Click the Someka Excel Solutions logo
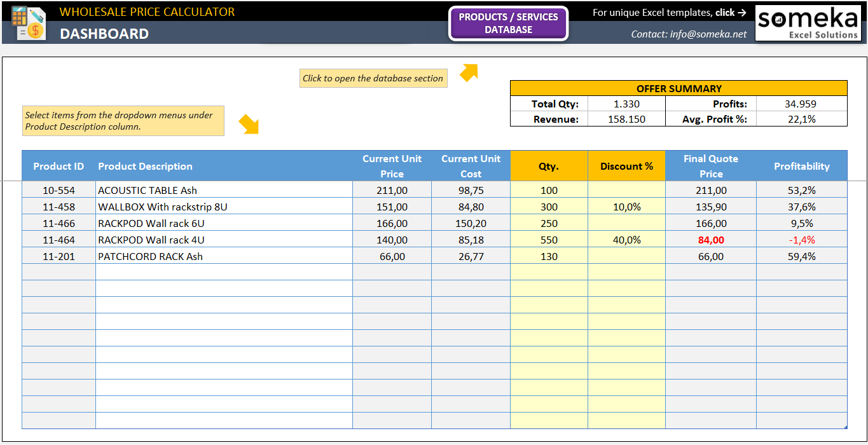868x445 pixels. point(808,23)
